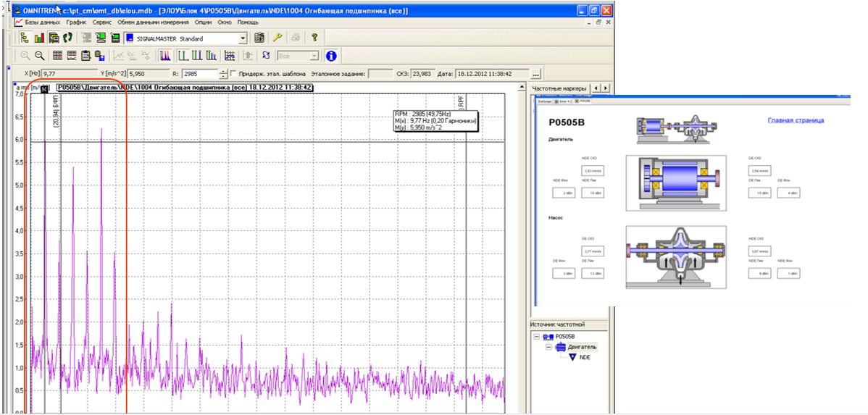
Task: Switch to 'Частотные маркеры' tab
Action: [559, 88]
